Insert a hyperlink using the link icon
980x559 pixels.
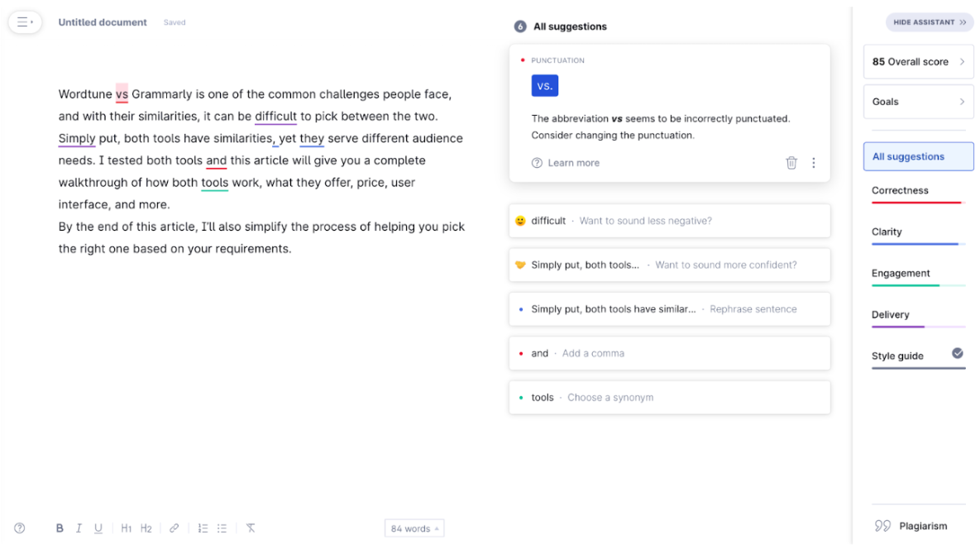(174, 528)
